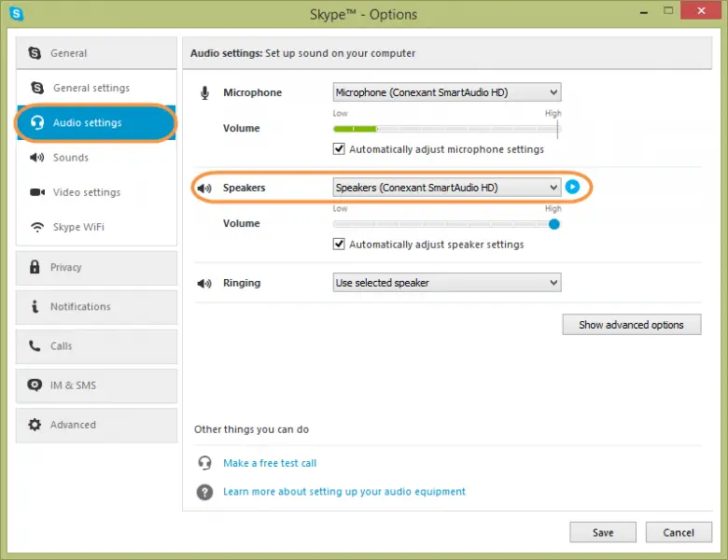The image size is (728, 560).
Task: Click the Save button
Action: pos(603,532)
